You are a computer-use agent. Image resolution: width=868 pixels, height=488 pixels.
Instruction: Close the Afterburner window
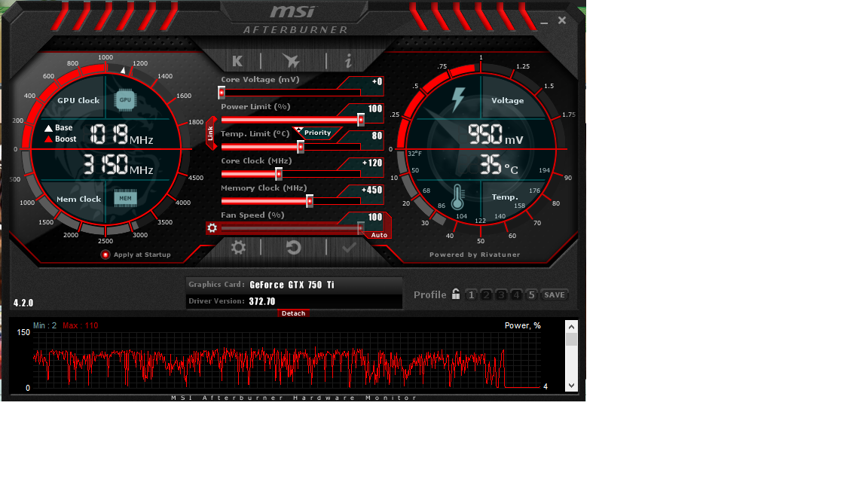[562, 20]
